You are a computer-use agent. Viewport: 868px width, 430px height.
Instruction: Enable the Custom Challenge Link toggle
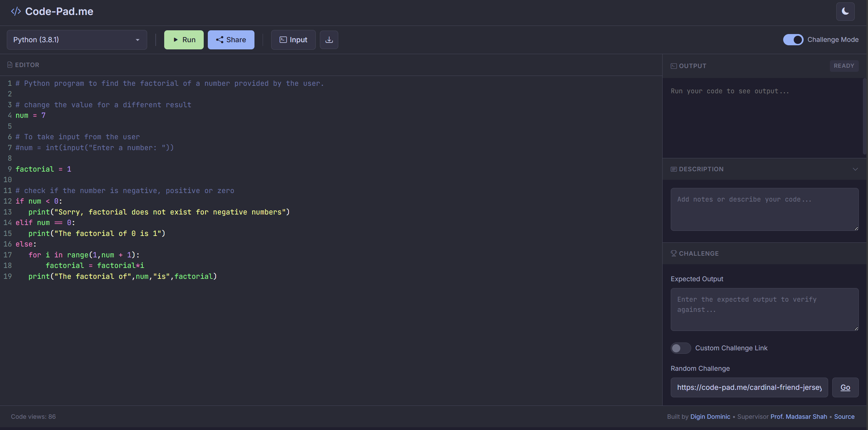click(x=680, y=348)
